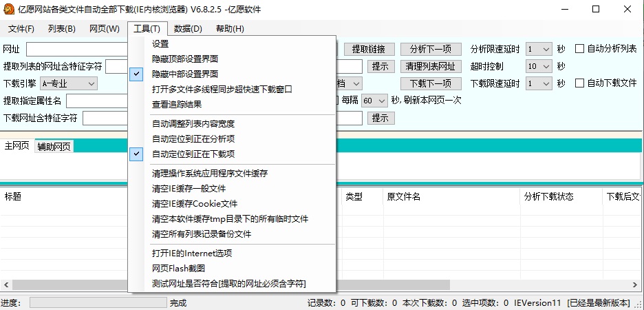
Task: Open 下载引擎 A-专业 dropdown
Action: click(69, 84)
